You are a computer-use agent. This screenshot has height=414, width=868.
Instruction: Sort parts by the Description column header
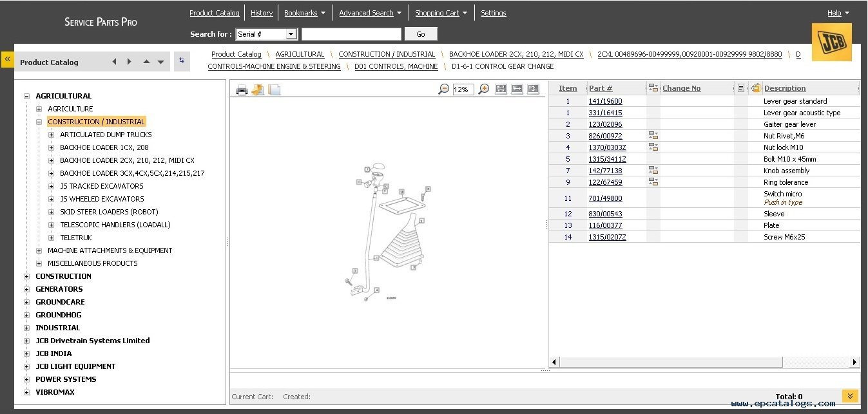tap(784, 88)
